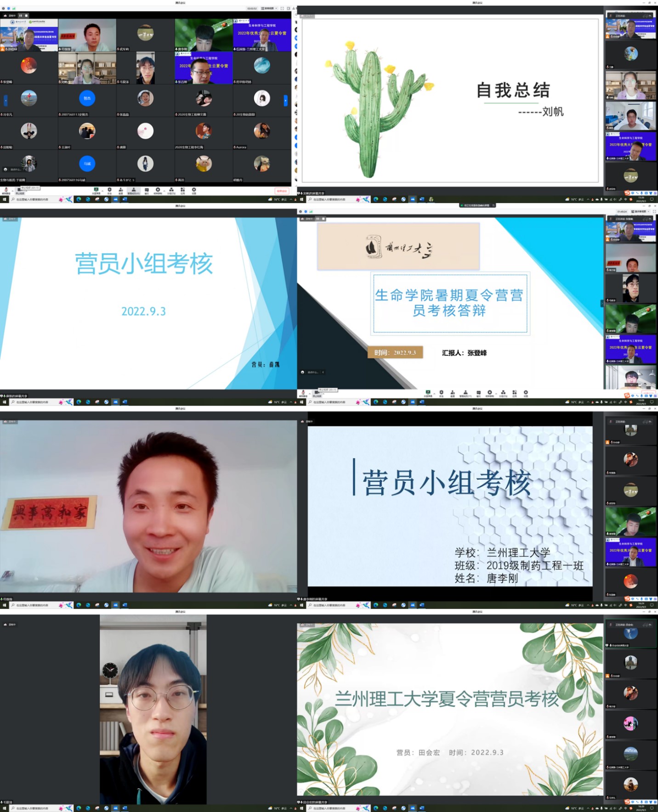Enter fullscreen using icon beside grid view selector
Viewport: 658px width, 812px height.
[282, 8]
